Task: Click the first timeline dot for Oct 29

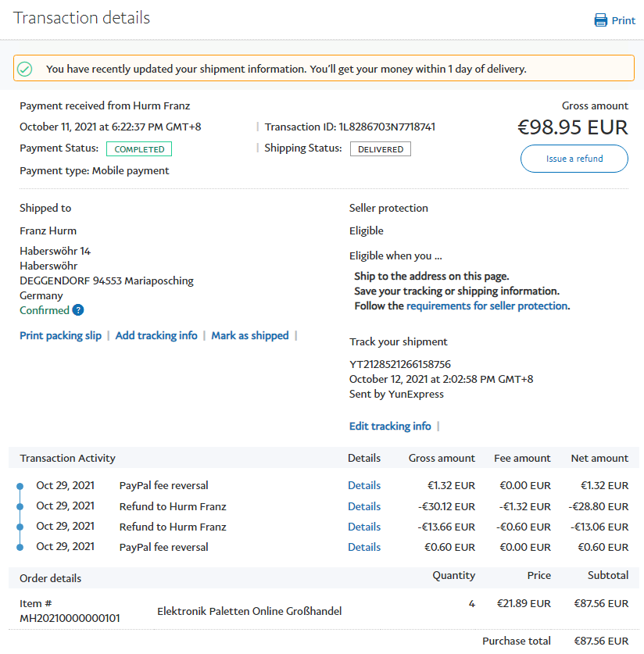Action: tap(20, 486)
